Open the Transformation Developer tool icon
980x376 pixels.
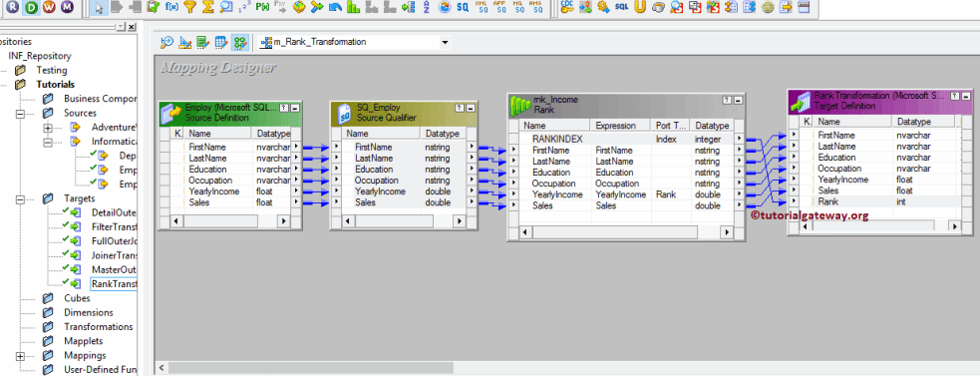point(203,43)
